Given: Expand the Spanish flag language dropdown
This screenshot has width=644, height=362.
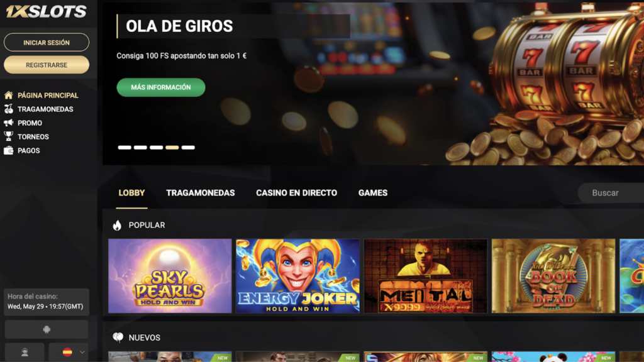Looking at the screenshot, I should click(x=73, y=352).
